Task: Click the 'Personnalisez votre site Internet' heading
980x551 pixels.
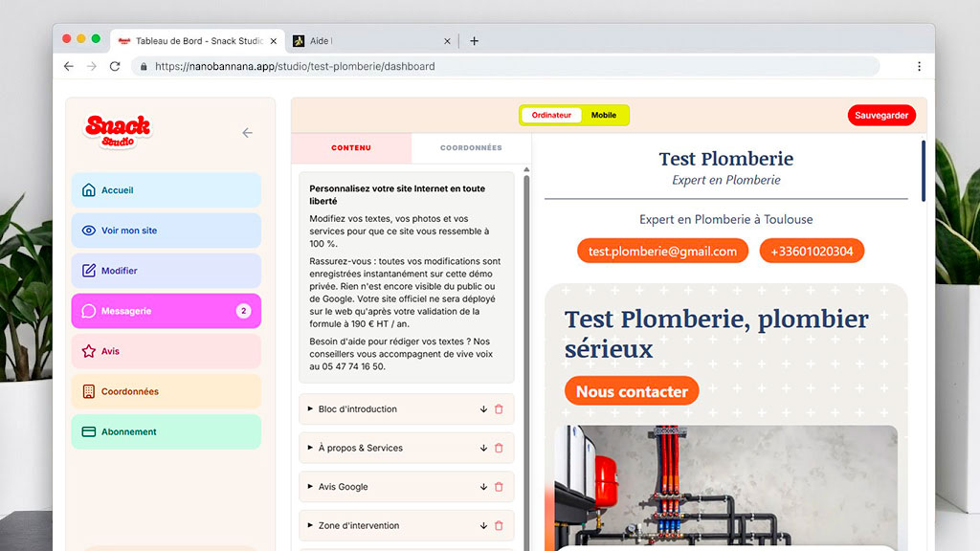Action: point(397,194)
